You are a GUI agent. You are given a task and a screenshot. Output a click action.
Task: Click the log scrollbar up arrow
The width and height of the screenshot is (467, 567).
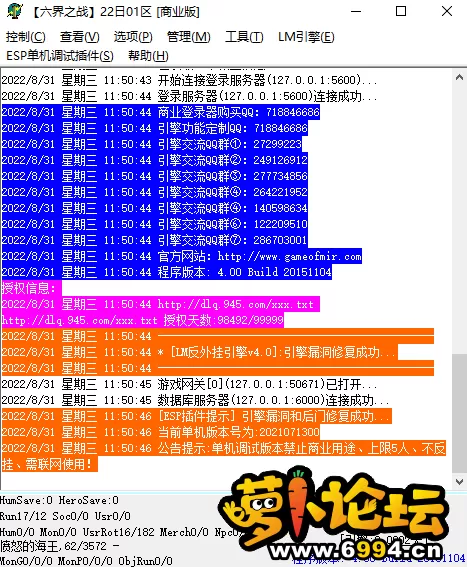tap(459, 77)
